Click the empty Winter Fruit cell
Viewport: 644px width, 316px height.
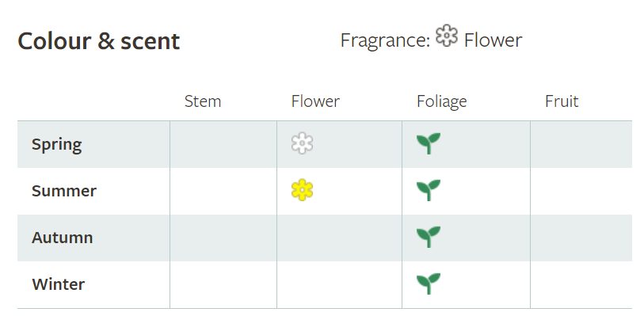[581, 284]
